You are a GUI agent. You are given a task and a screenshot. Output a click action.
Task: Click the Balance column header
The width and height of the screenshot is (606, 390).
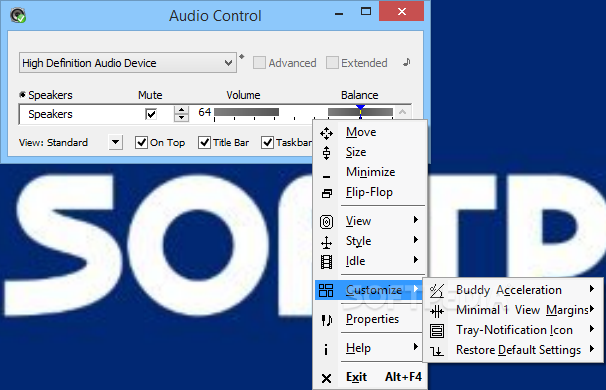359,95
